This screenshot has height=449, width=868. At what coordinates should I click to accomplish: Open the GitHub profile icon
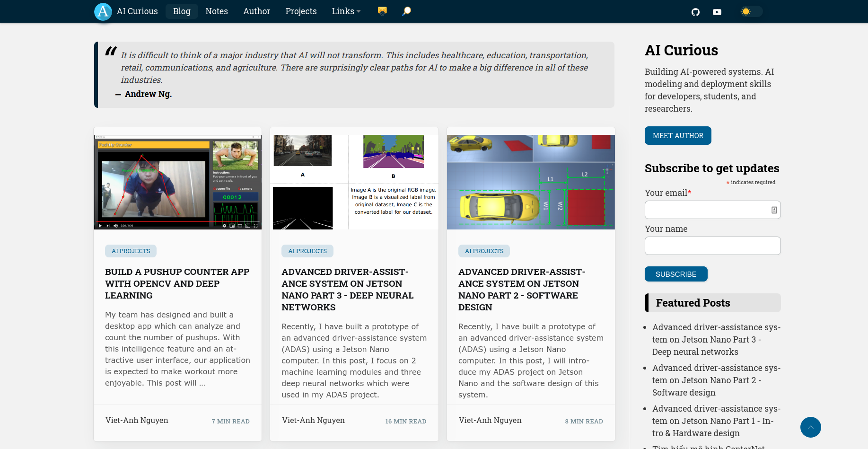[x=695, y=12]
